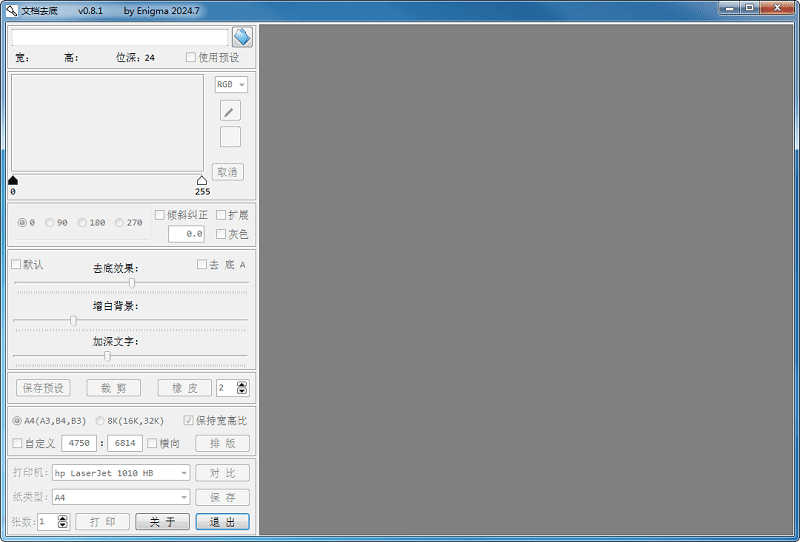Click the eraser size field showing 2
The image size is (800, 542).
(x=227, y=388)
